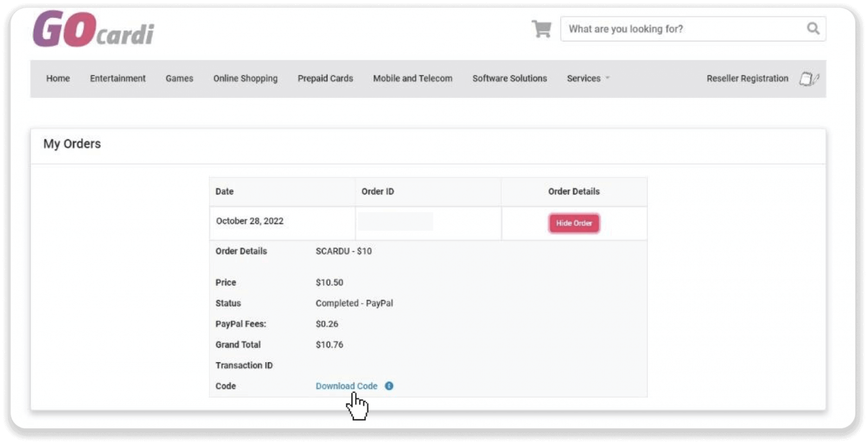Expand the Services dropdown arrow
Screen dimensions: 868x444
(x=608, y=78)
